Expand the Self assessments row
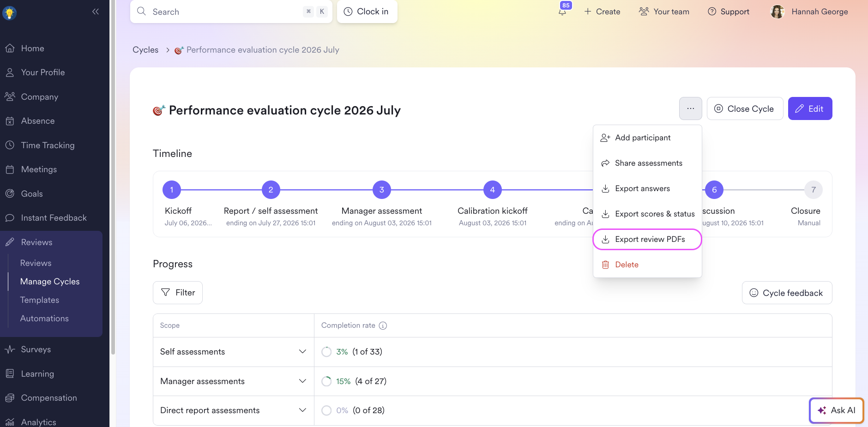 [302, 351]
